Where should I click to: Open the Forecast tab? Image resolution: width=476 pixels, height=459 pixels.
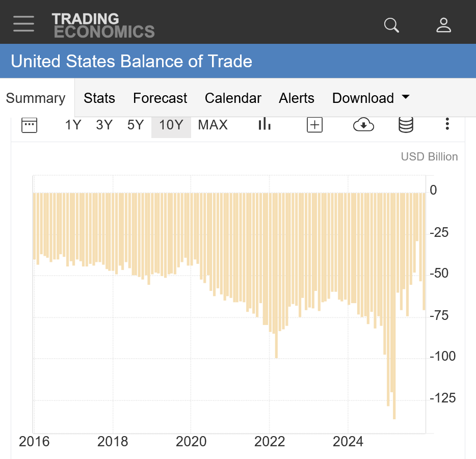(x=160, y=98)
